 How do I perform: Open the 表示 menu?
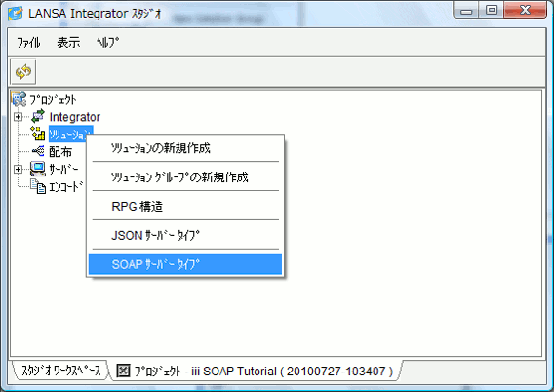(x=68, y=43)
